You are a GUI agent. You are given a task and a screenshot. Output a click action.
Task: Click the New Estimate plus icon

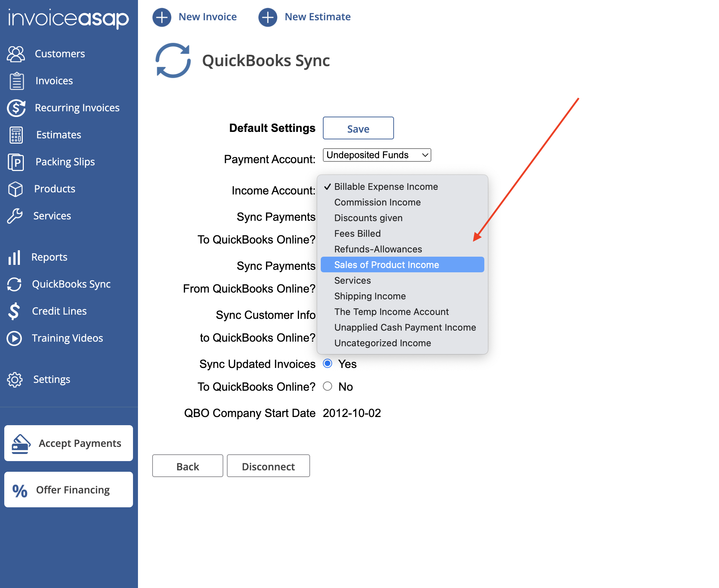268,17
